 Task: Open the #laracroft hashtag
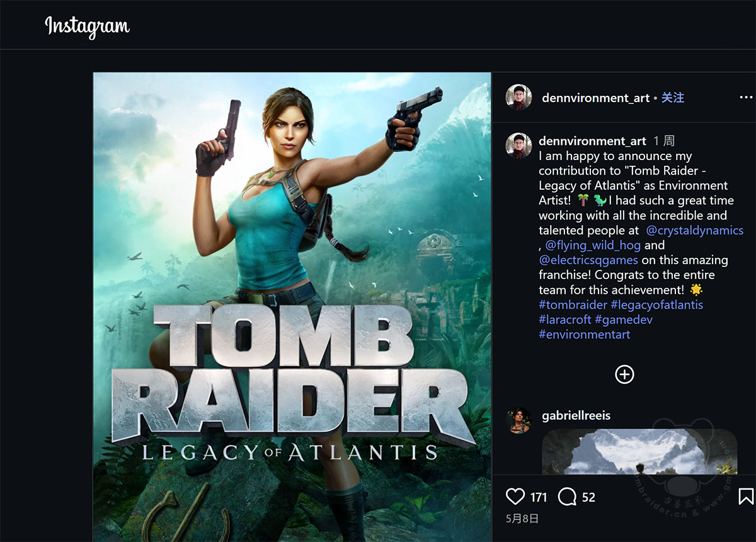click(x=565, y=320)
